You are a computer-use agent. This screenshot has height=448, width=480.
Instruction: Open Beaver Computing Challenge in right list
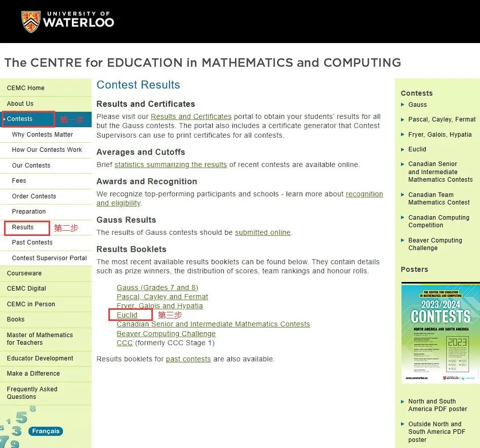435,244
